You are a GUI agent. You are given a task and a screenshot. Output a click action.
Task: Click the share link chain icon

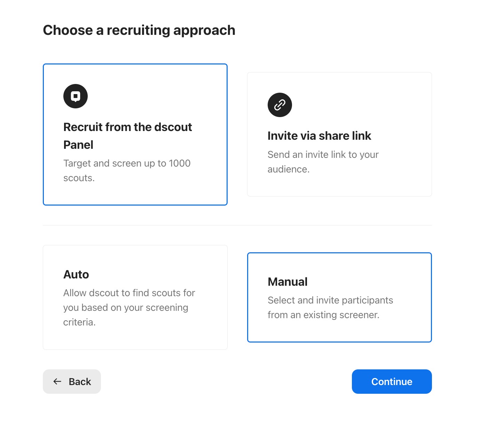coord(280,105)
